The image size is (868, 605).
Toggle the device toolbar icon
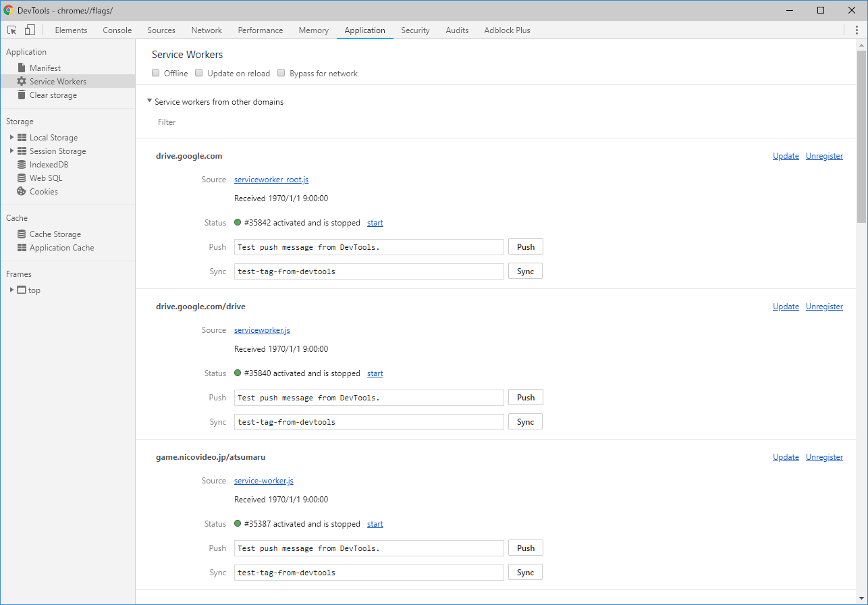click(x=30, y=30)
